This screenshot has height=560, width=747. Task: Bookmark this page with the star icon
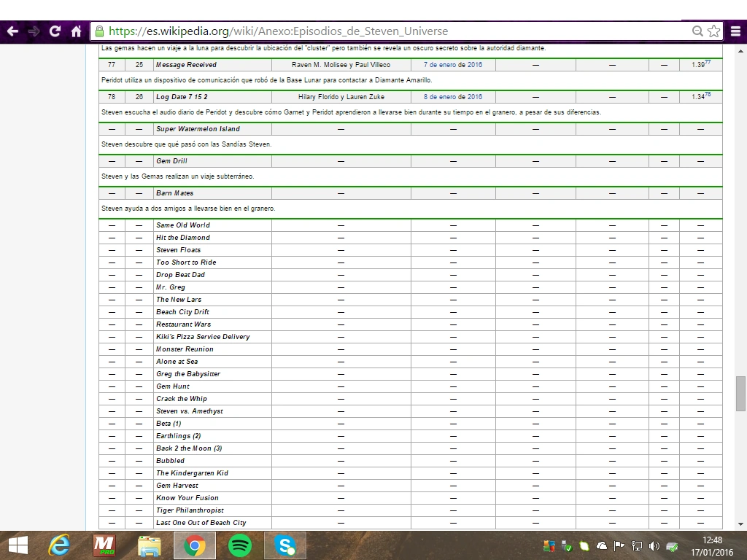[713, 31]
